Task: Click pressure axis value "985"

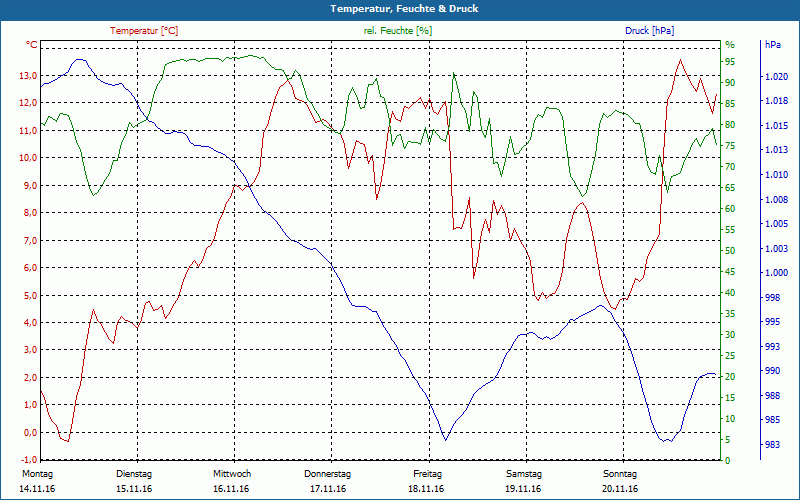Action: 773,420
